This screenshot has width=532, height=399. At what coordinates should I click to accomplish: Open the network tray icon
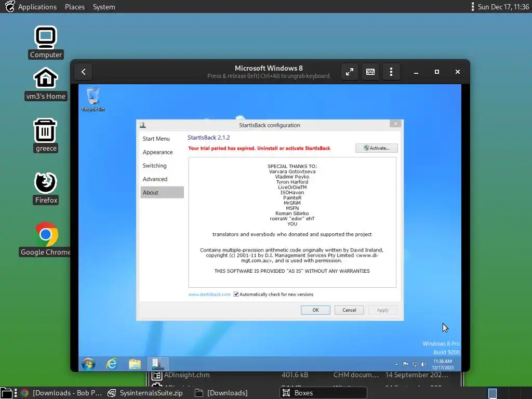coord(415,364)
